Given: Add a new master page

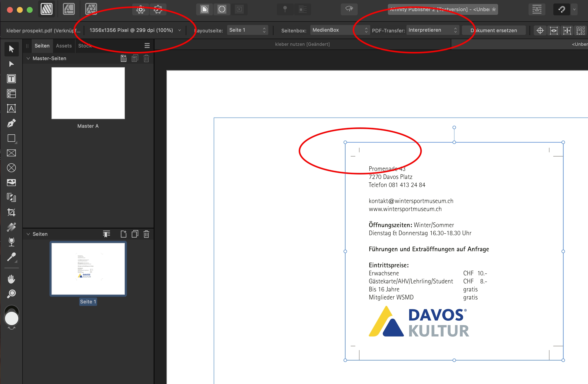Looking at the screenshot, I should [123, 58].
